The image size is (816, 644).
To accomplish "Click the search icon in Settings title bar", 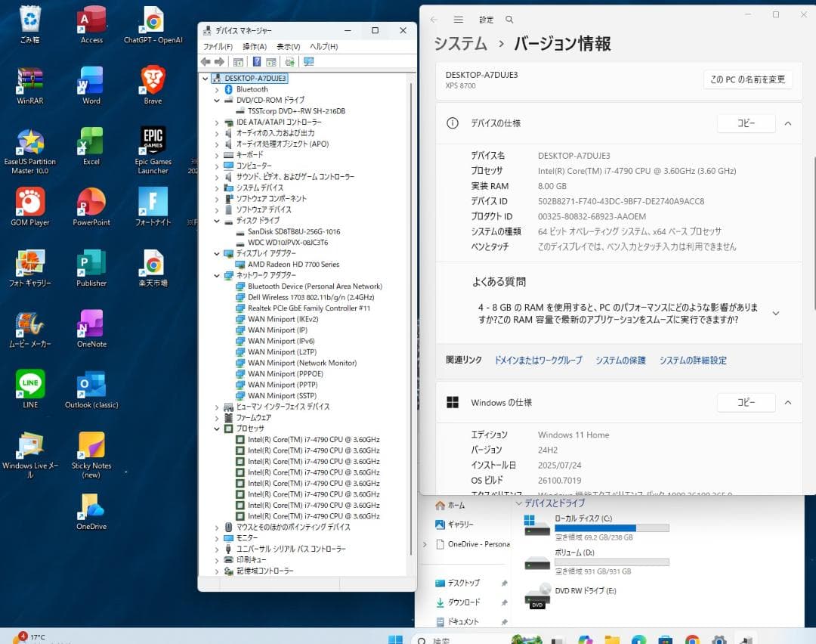I will tap(510, 19).
